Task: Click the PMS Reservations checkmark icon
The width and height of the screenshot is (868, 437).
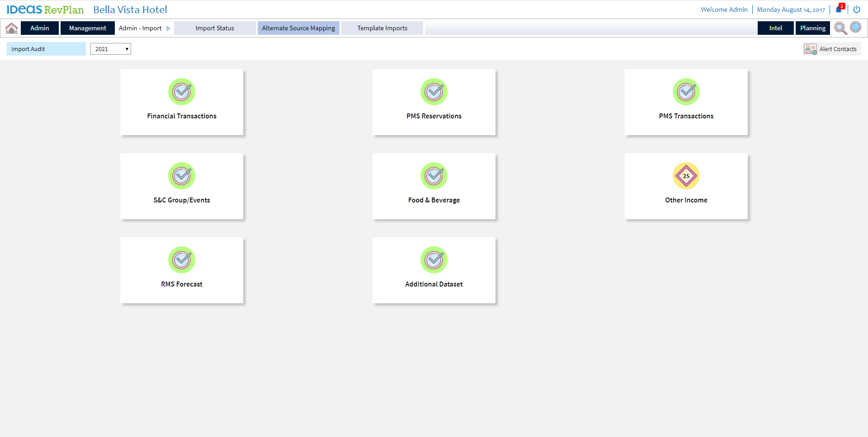Action: (x=434, y=92)
